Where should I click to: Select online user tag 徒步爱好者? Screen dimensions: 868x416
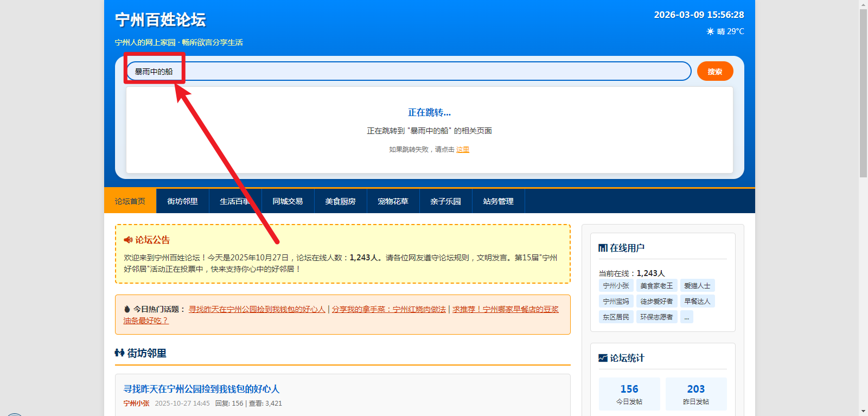tap(656, 301)
